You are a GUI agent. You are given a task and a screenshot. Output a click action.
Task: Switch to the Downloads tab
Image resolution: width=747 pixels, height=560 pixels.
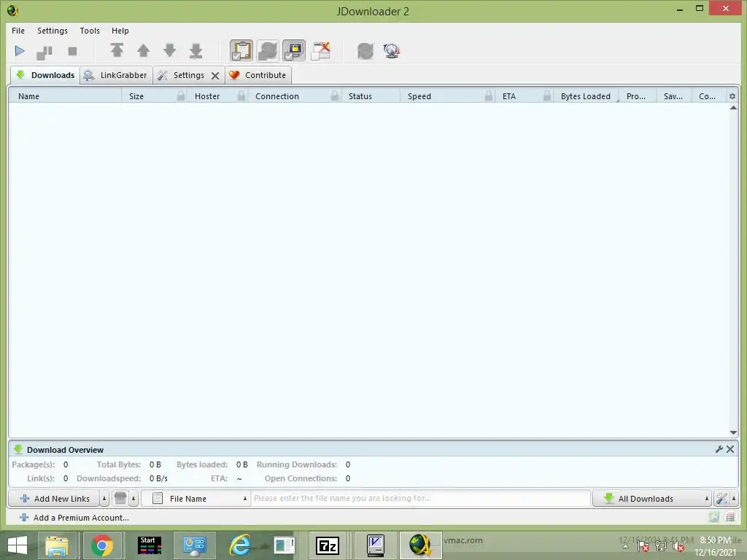click(x=46, y=75)
